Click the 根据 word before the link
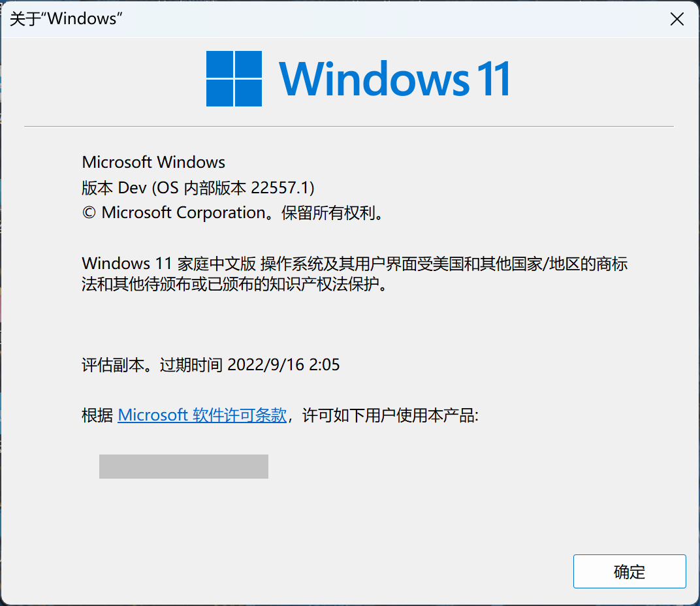Screen dimensions: 700x606 point(97,415)
